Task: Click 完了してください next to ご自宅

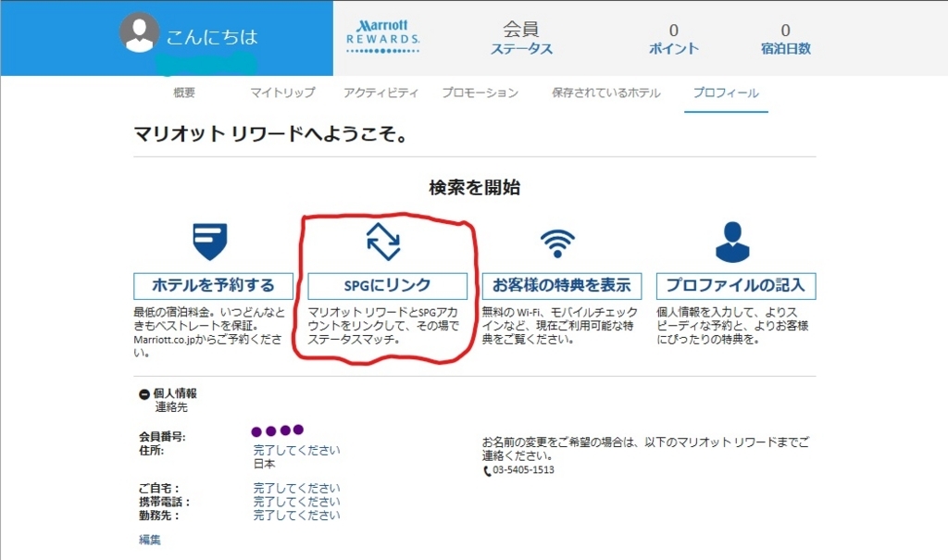Action: click(296, 488)
